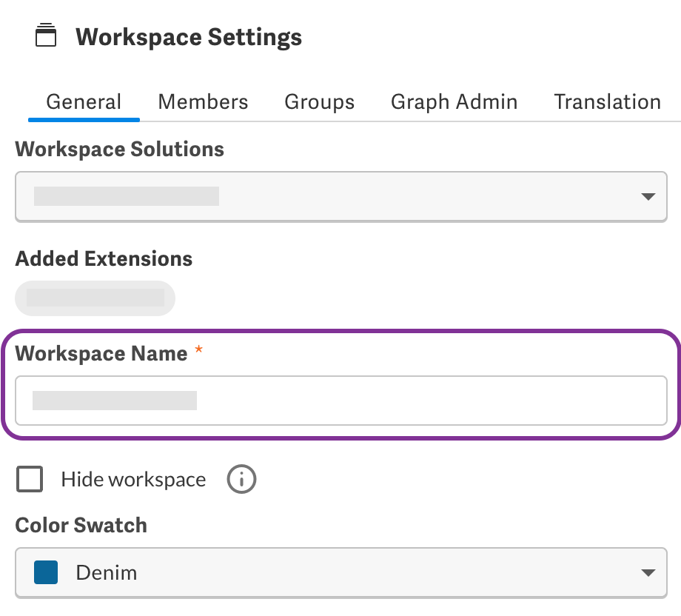
Task: Click the info icon beside Hide workspace
Action: tap(241, 480)
